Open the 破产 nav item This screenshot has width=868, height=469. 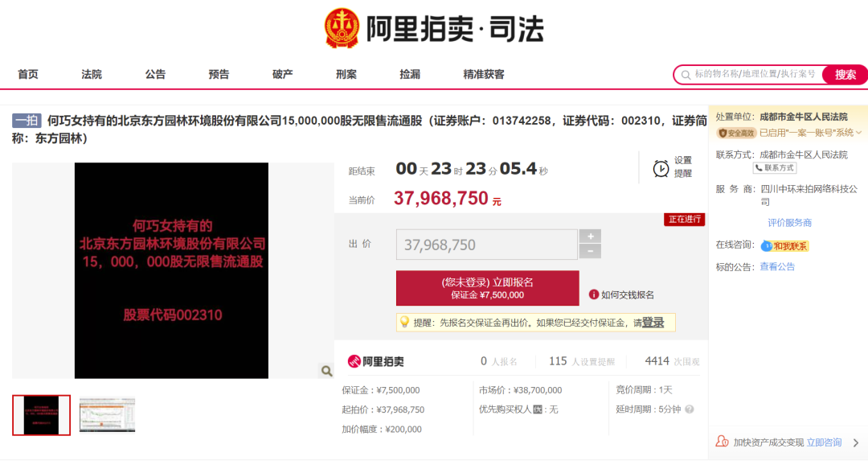(283, 74)
